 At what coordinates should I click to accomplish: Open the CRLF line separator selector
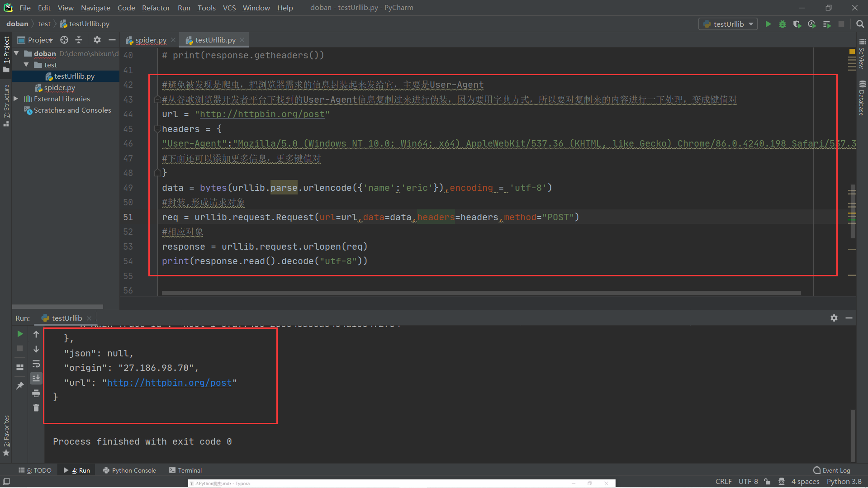[x=723, y=482]
